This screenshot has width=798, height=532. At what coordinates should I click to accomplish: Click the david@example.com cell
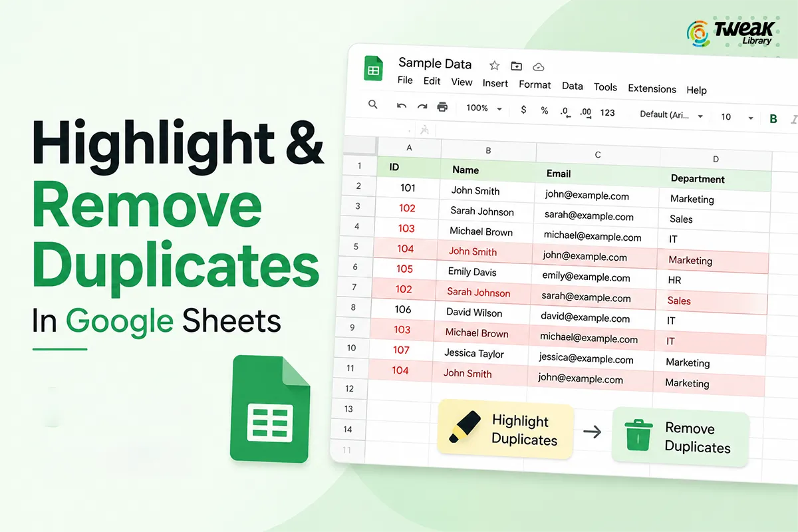pos(592,319)
